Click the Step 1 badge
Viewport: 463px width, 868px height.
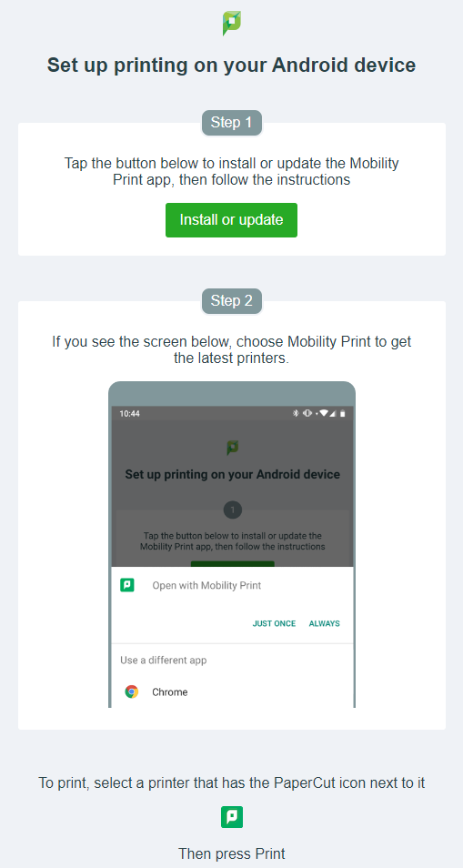[x=231, y=122]
